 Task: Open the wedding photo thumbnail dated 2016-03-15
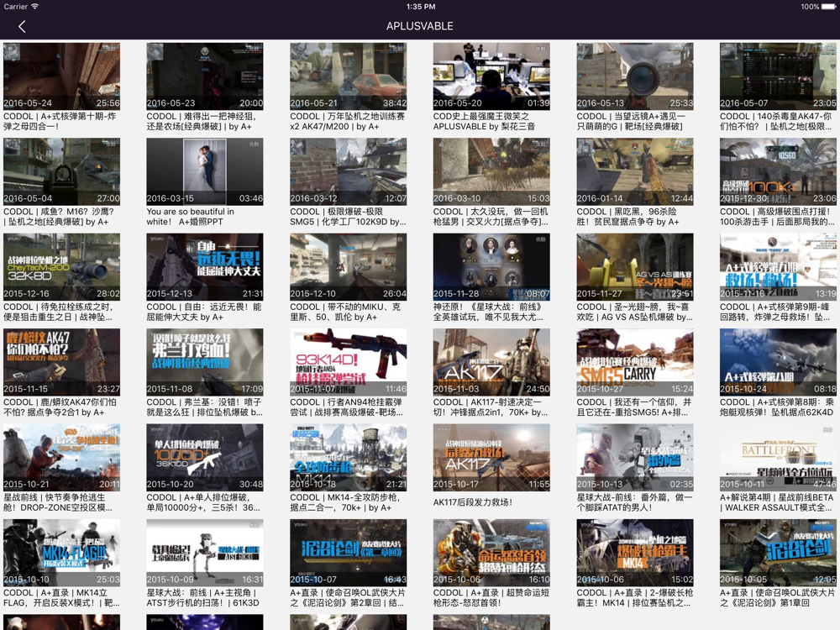point(205,171)
